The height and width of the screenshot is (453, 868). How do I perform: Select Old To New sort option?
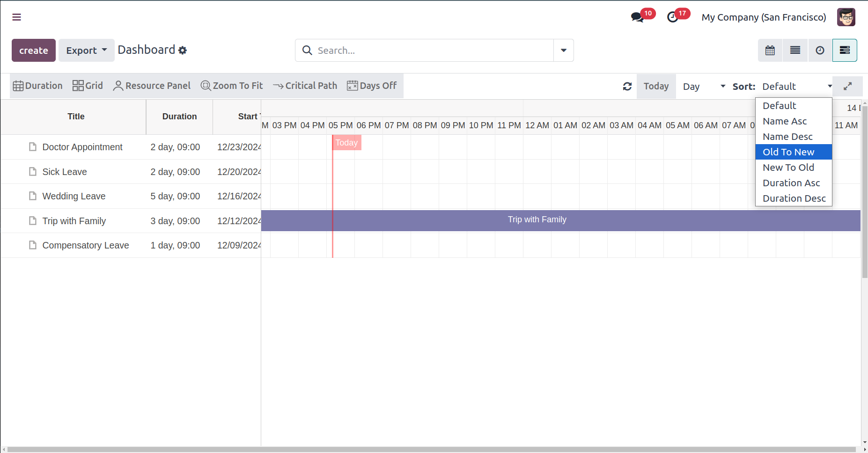788,152
